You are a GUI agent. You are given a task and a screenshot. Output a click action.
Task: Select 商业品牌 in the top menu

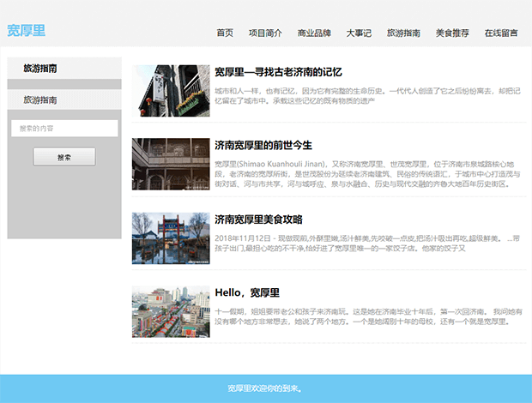click(314, 33)
